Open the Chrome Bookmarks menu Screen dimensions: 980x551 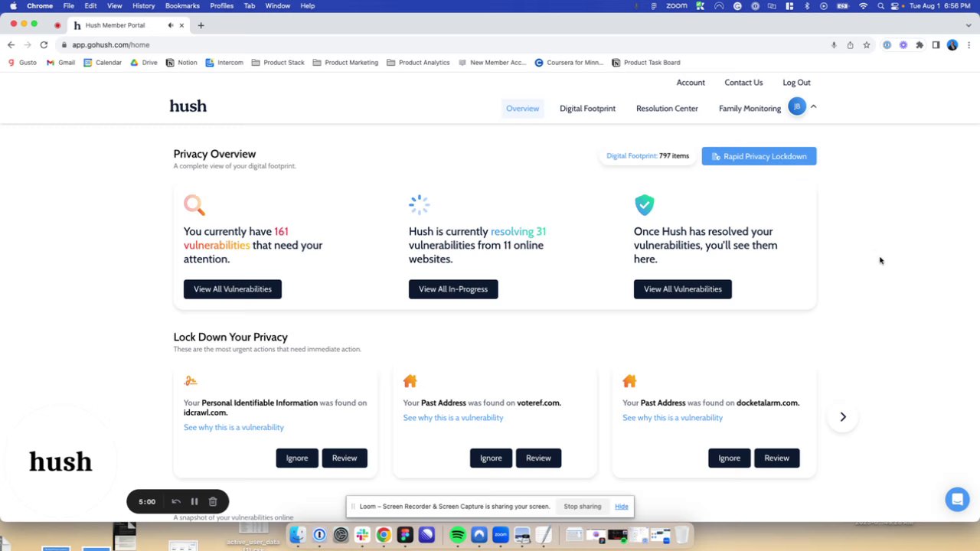point(182,5)
